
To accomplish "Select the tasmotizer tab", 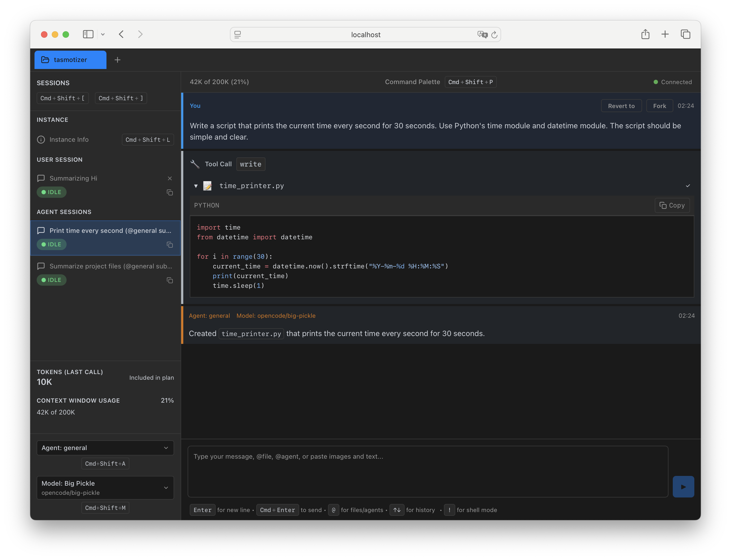I will click(70, 60).
